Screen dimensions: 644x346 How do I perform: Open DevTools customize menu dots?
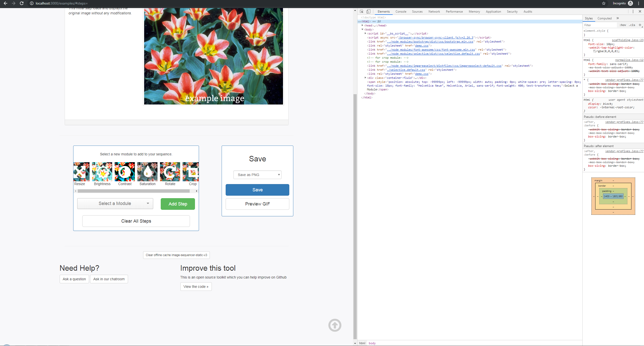[x=633, y=12]
